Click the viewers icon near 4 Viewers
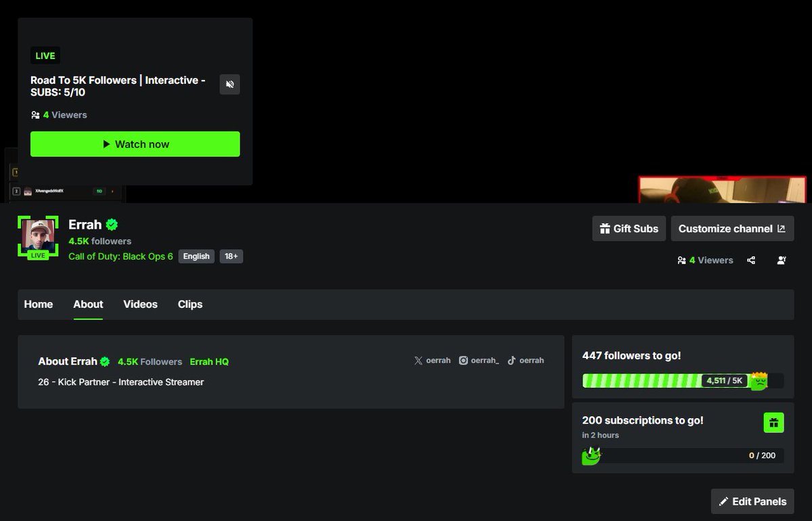Image resolution: width=812 pixels, height=521 pixels. [681, 260]
